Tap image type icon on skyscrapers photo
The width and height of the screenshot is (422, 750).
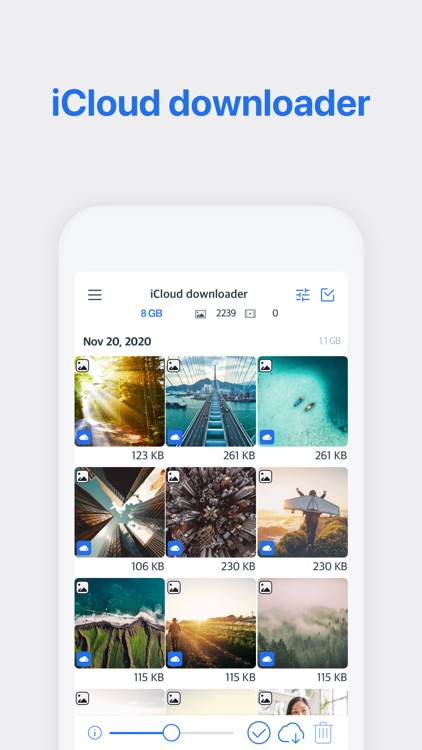[x=82, y=476]
